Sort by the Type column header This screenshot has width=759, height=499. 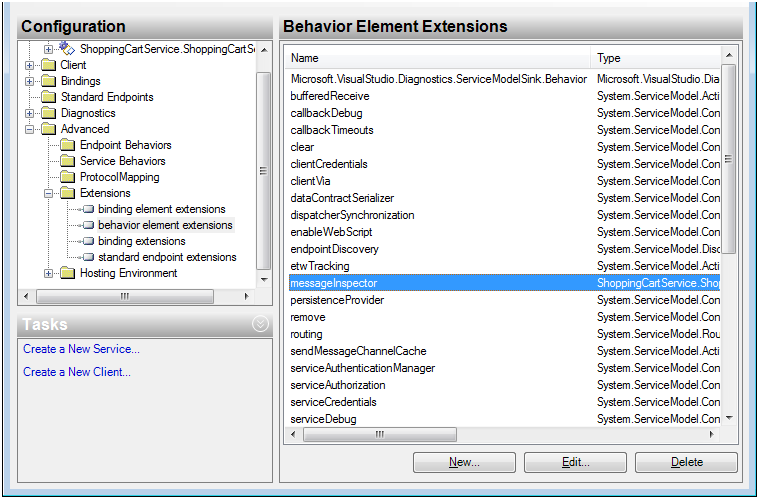point(655,58)
